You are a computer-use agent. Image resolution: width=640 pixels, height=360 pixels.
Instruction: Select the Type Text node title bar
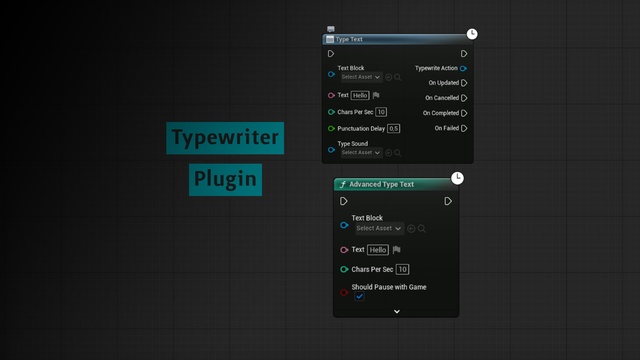(x=398, y=39)
